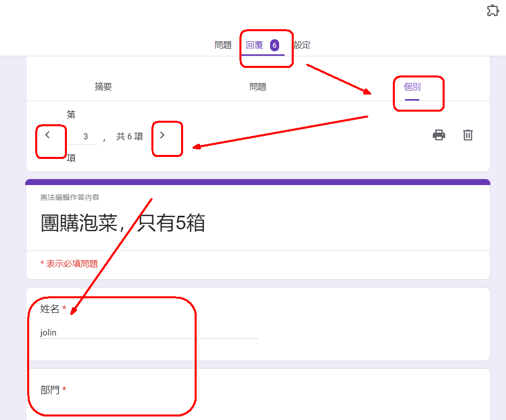
Task: Advance to next response with right chevron
Action: pyautogui.click(x=162, y=135)
